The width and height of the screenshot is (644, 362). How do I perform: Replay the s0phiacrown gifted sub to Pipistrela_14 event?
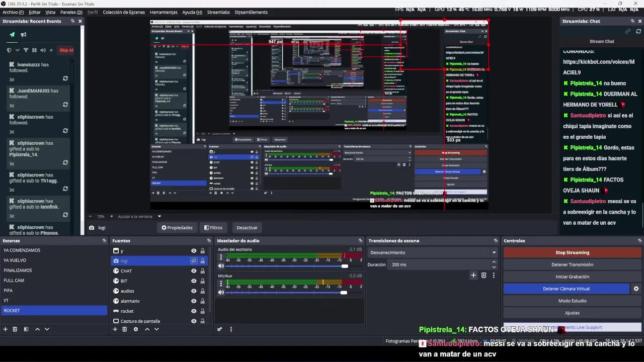click(x=65, y=163)
